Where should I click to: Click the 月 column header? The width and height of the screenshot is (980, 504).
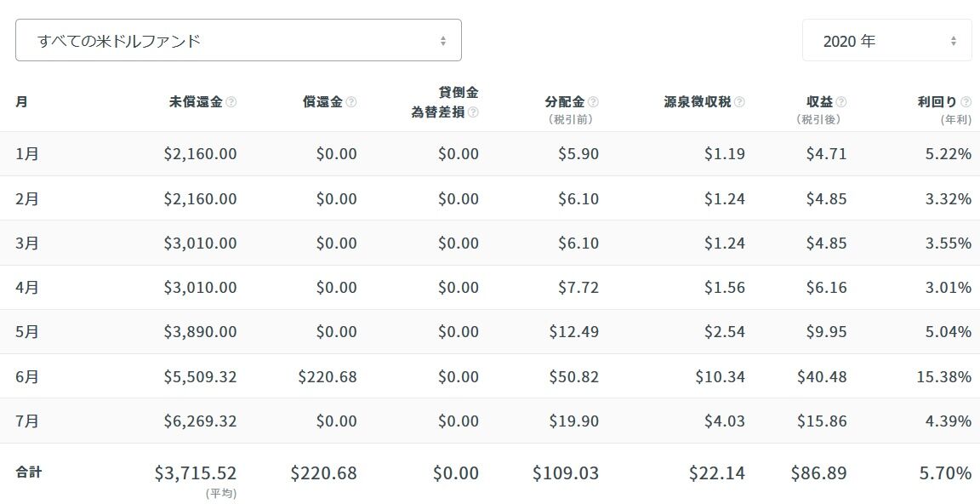pos(21,102)
